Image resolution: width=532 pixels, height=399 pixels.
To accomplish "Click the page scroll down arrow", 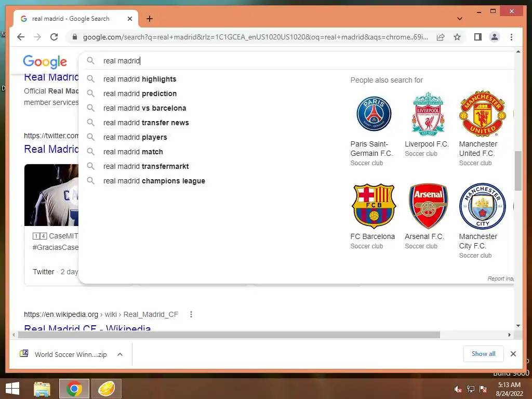I will coord(518,326).
